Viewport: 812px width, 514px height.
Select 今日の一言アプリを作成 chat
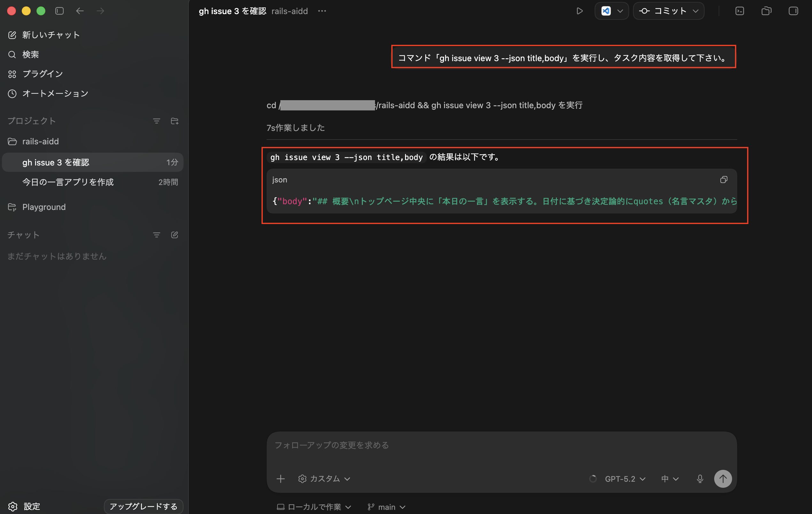(x=68, y=182)
